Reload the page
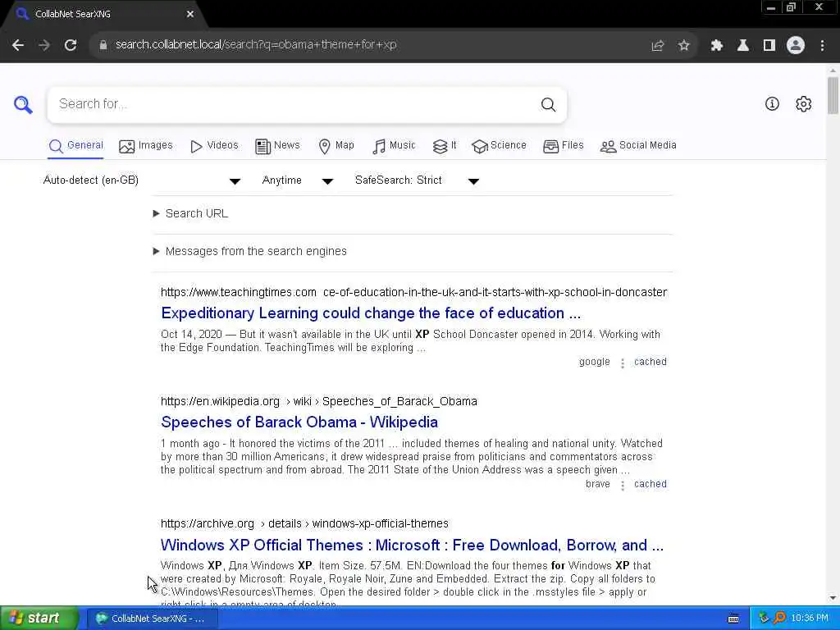 click(x=71, y=45)
